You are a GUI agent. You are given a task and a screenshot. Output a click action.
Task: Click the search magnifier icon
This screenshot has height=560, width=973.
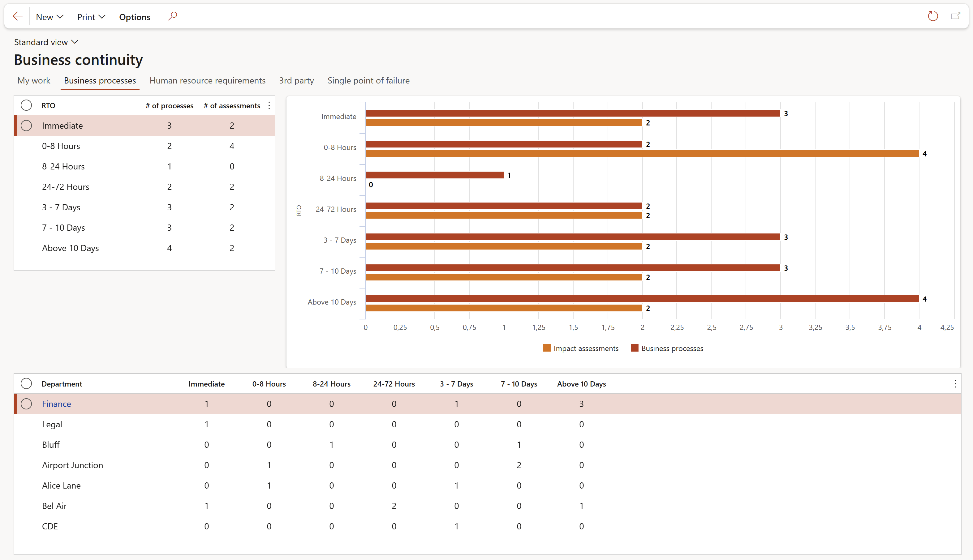173,16
